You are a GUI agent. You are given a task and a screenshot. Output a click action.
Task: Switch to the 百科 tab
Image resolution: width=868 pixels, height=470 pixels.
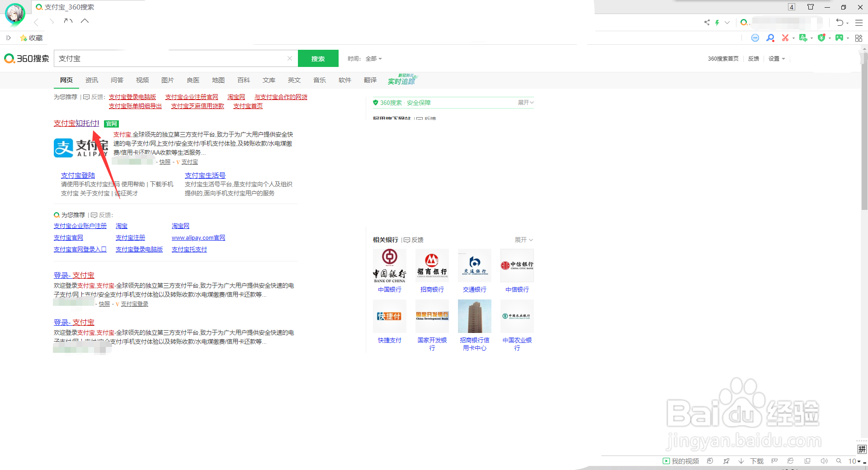pyautogui.click(x=244, y=80)
